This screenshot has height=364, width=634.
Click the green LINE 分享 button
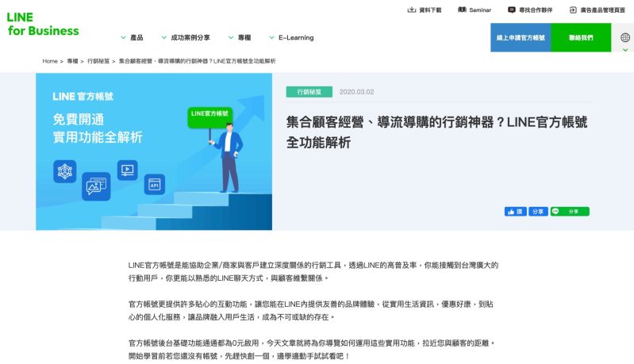tap(570, 212)
